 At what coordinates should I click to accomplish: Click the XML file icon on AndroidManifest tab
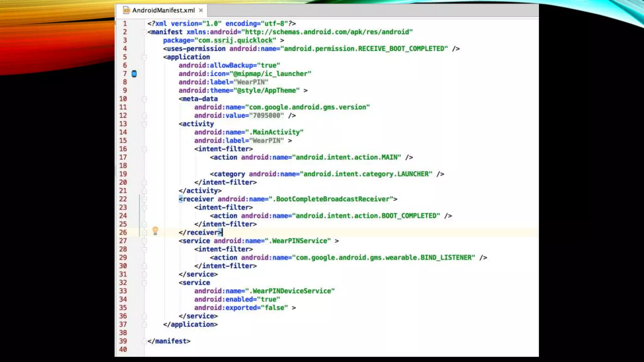coord(126,10)
